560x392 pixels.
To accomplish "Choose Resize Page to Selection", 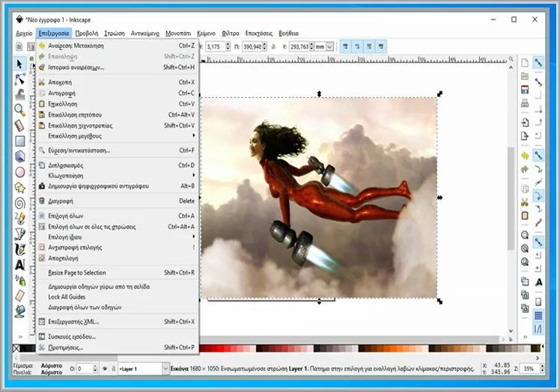I will coord(117,273).
